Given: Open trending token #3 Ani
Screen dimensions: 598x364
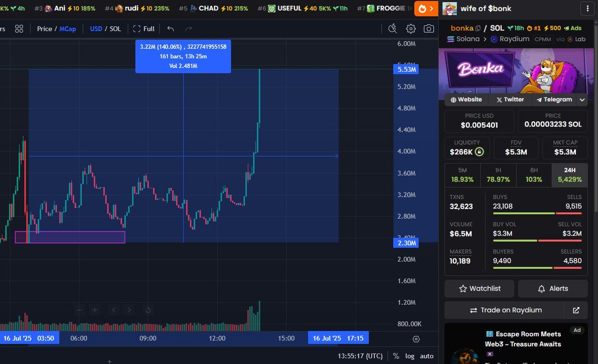Looking at the screenshot, I should 65,8.
